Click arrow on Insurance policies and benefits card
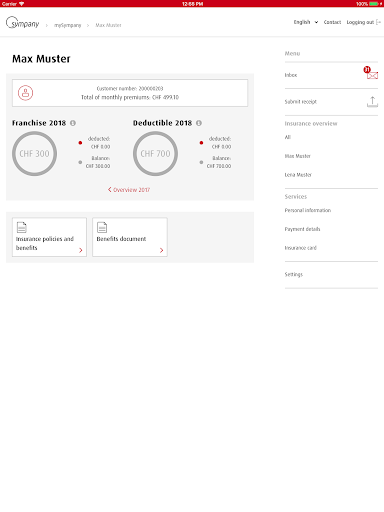Screen dimensions: 384x512 pyautogui.click(x=81, y=250)
